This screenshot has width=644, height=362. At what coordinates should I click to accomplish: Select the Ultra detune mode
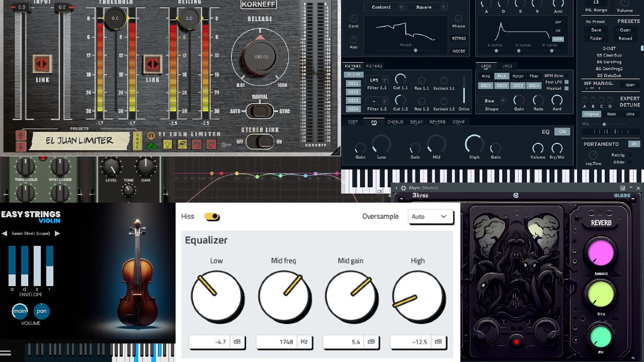[x=630, y=114]
